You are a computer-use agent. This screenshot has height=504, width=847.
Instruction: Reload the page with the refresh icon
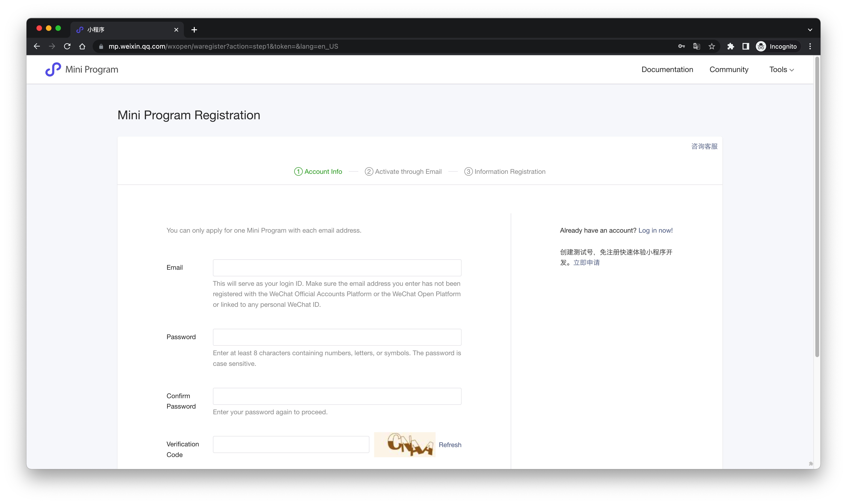(x=67, y=47)
